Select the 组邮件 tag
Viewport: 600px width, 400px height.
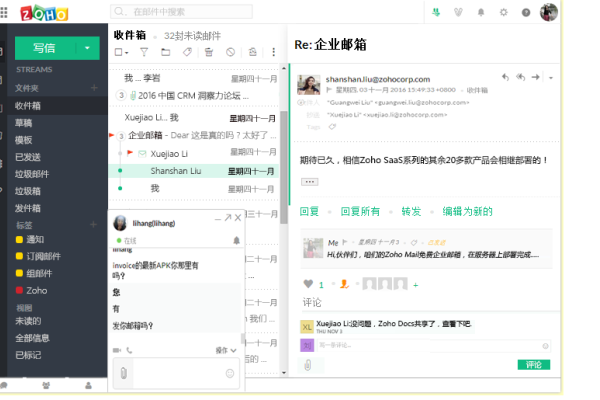34,273
